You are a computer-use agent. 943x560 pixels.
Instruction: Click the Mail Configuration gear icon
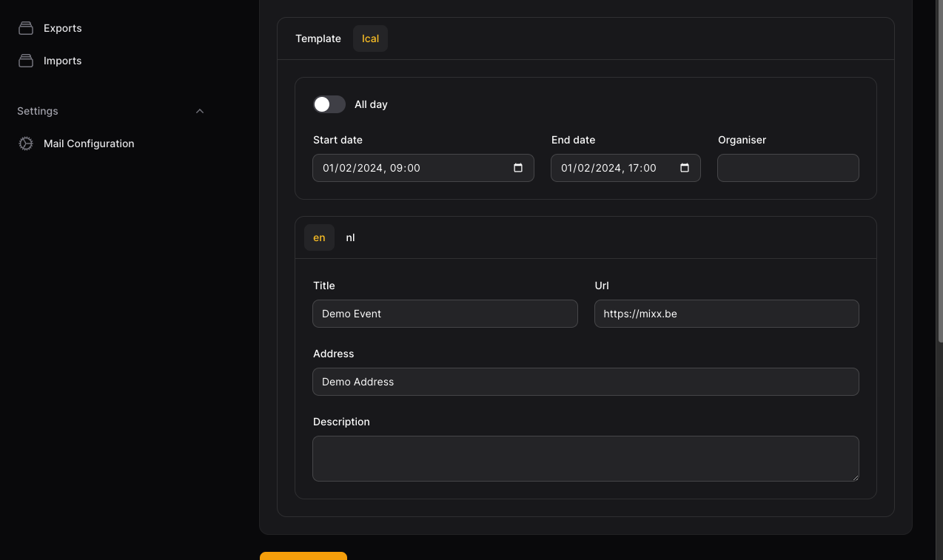coord(26,144)
